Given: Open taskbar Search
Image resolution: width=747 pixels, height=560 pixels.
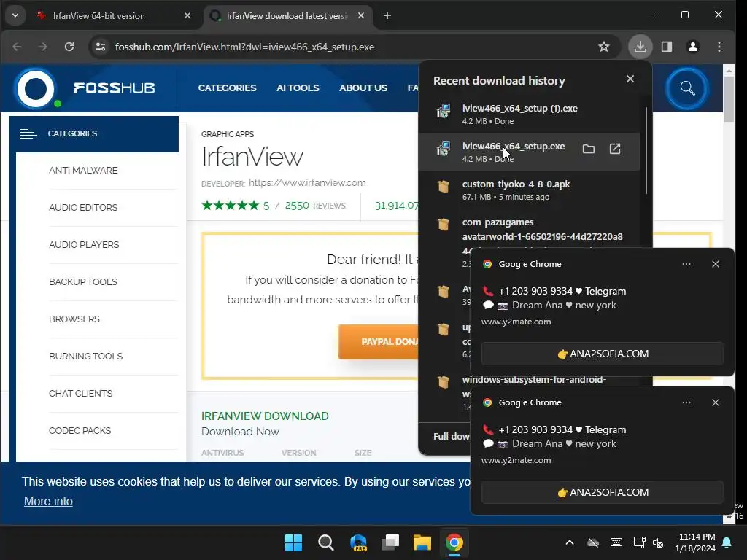Looking at the screenshot, I should coord(326,542).
